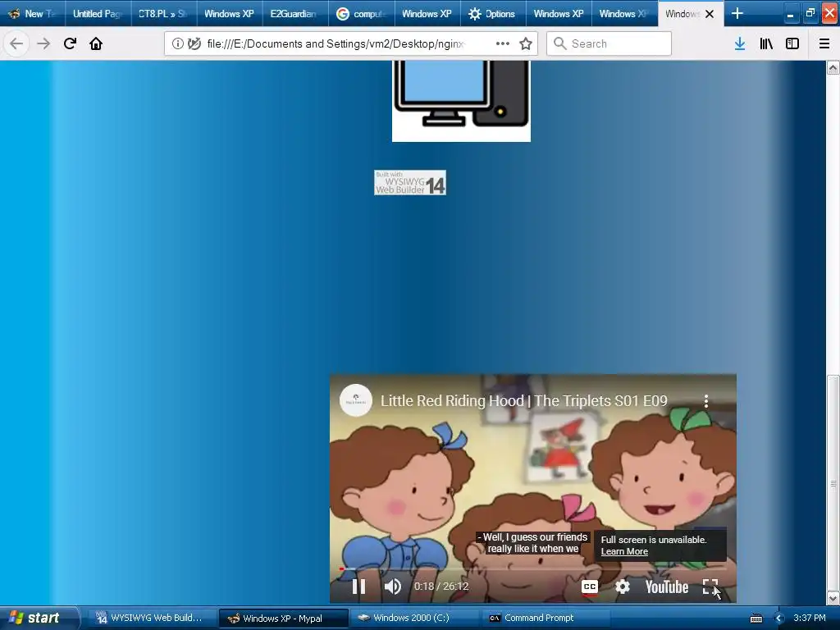
Task: Reload the current page
Action: point(71,43)
